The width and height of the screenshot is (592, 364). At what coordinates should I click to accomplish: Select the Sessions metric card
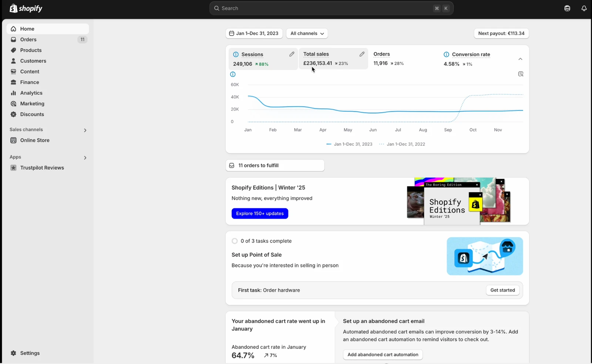pos(263,59)
